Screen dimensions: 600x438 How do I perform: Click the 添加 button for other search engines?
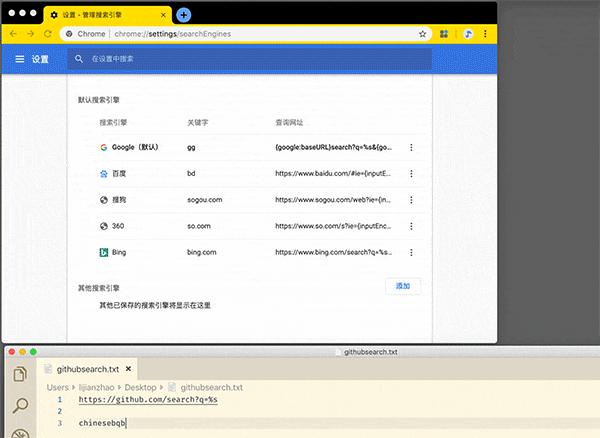pos(403,286)
